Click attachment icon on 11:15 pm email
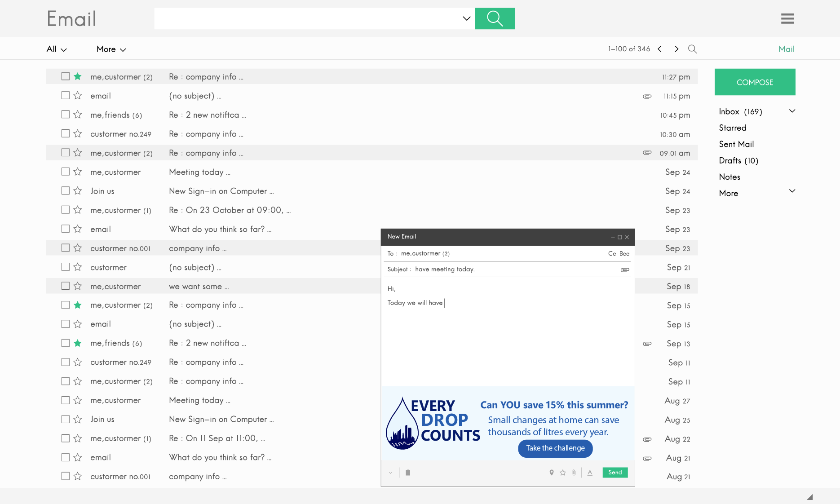 [x=647, y=96]
